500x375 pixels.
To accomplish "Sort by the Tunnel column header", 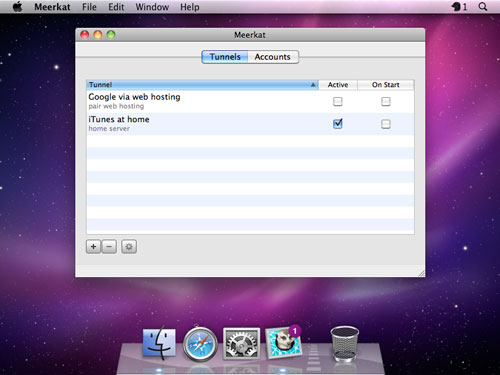I will [x=202, y=85].
